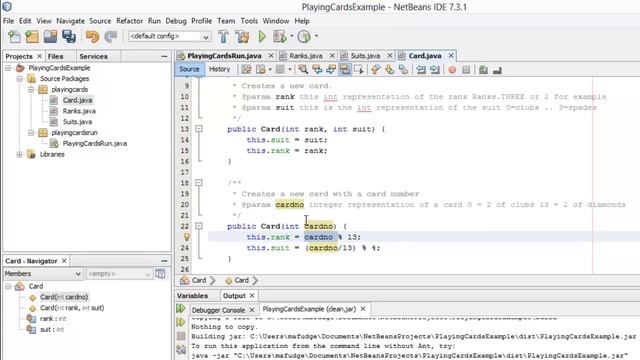
Task: Click the Save All toolbar icon
Action: point(69,37)
